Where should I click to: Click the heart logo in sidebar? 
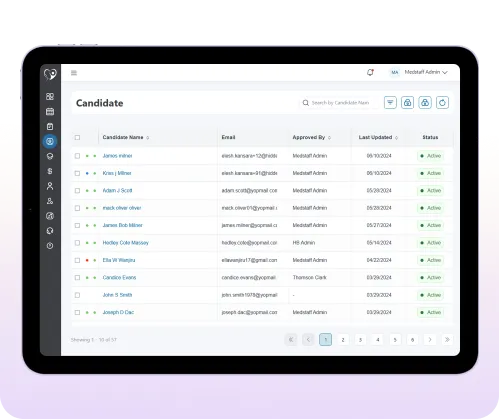click(x=50, y=74)
